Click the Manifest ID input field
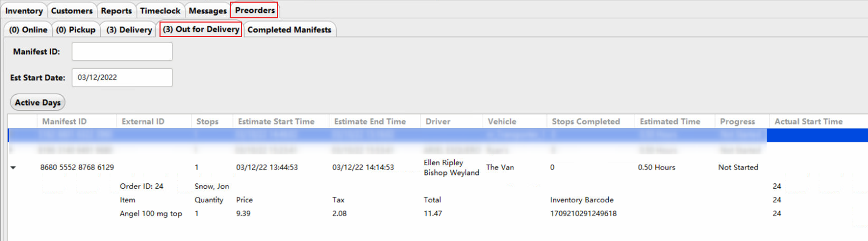The width and height of the screenshot is (868, 241). coord(122,52)
